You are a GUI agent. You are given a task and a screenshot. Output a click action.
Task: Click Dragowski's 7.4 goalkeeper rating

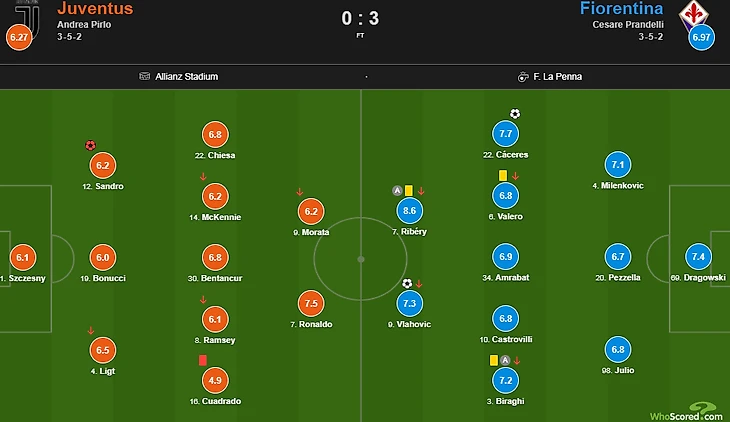pyautogui.click(x=697, y=257)
